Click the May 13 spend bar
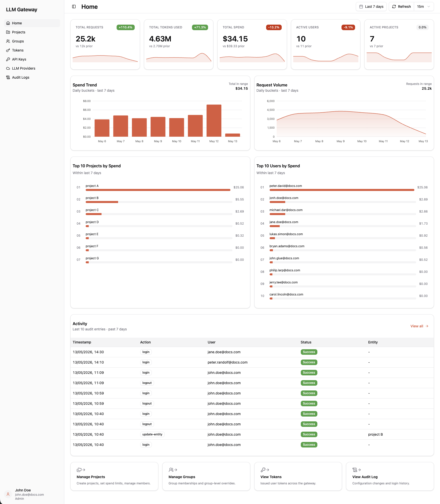Viewport: 440px width, 504px height. click(232, 135)
